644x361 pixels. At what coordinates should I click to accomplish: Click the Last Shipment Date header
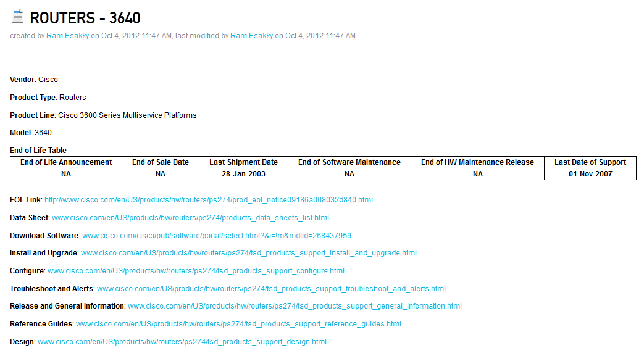(243, 162)
